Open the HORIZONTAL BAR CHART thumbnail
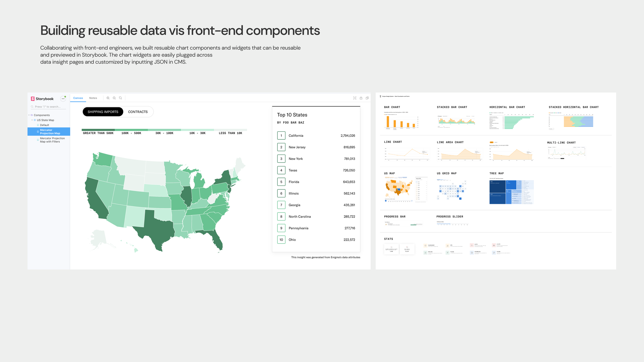Screen dimensions: 644x362 tap(511, 121)
